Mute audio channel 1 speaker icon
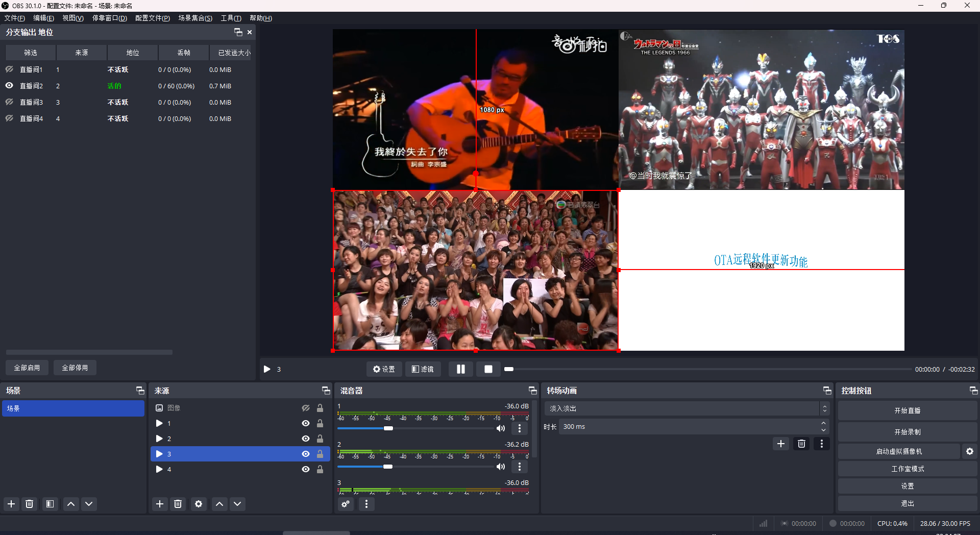The width and height of the screenshot is (980, 535). (x=501, y=428)
